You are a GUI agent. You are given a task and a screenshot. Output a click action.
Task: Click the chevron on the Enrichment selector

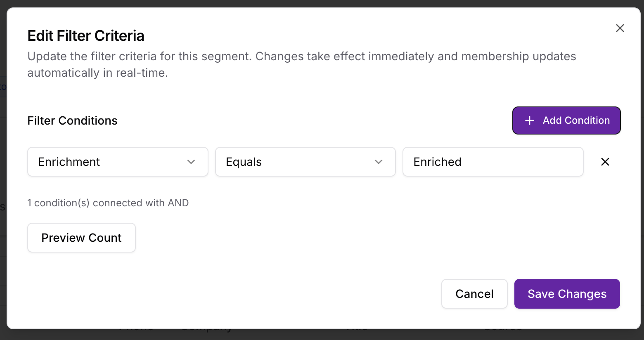click(x=191, y=162)
